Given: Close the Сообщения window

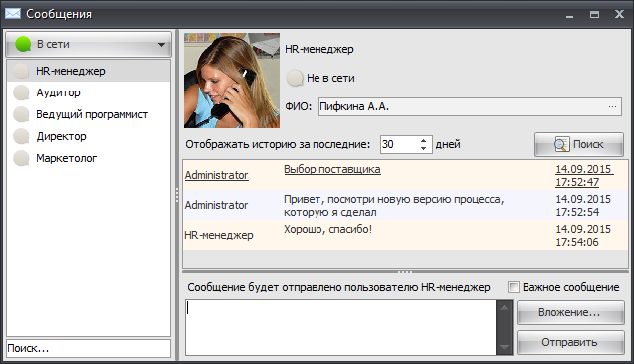Looking at the screenshot, I should (619, 15).
